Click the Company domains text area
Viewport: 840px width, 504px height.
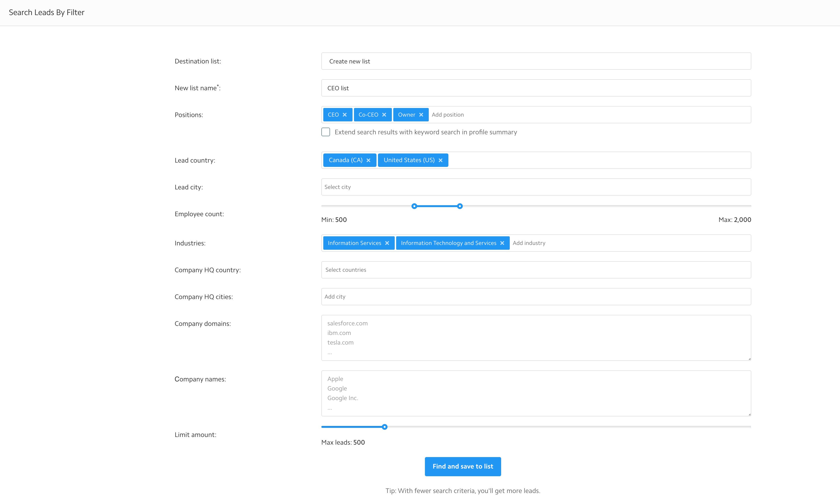(x=536, y=338)
